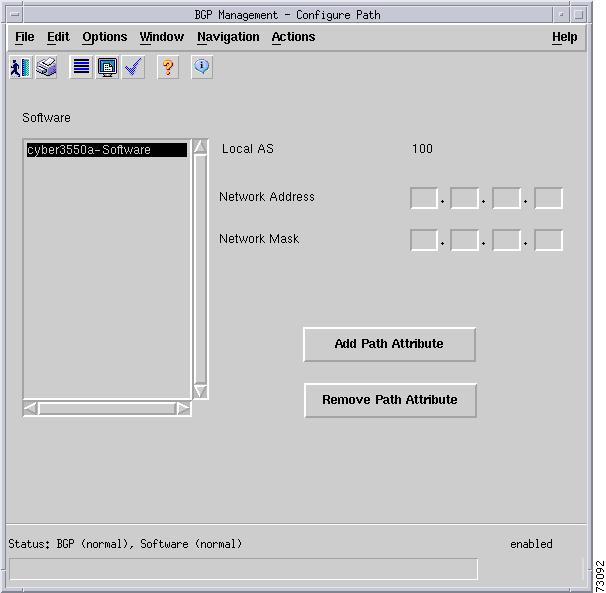This screenshot has width=606, height=593.
Task: Click the blue info bubble icon
Action: coord(202,68)
